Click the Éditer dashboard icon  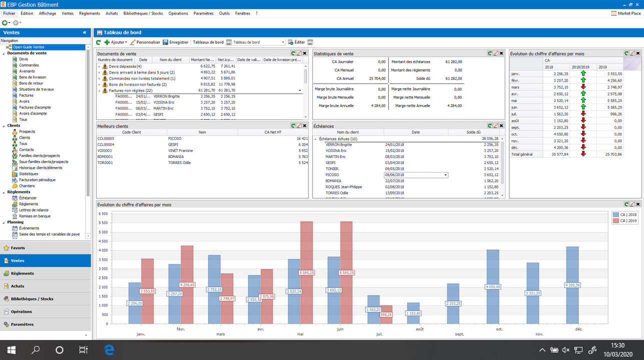coord(290,42)
